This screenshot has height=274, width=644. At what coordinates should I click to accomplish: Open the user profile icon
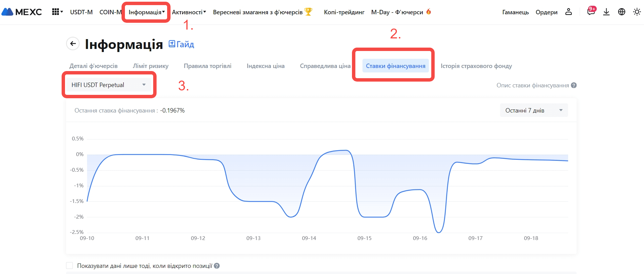568,12
